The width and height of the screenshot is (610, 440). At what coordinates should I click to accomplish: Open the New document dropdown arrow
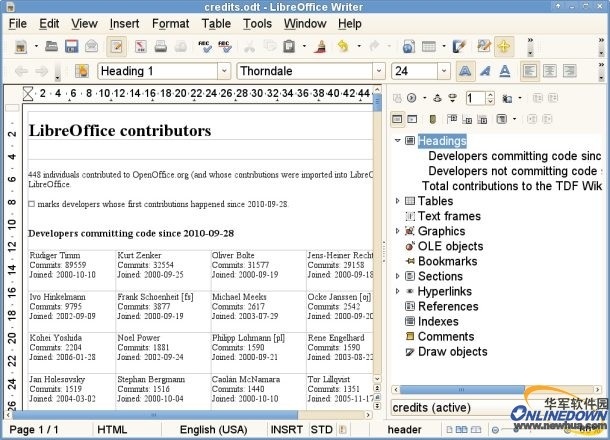36,46
